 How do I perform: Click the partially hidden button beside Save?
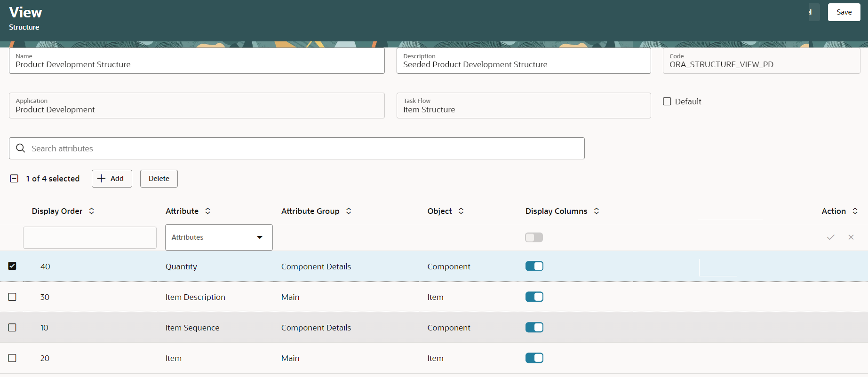tap(814, 12)
